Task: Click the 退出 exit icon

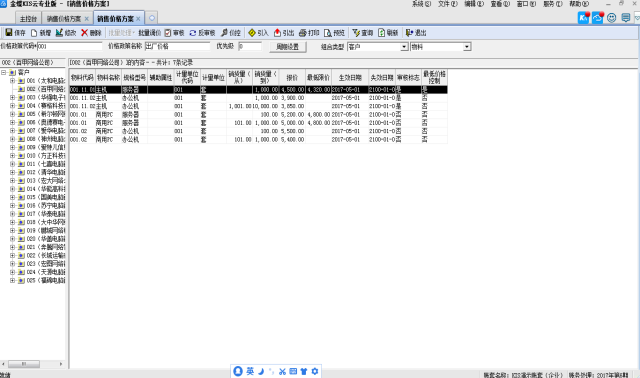Action: click(409, 33)
